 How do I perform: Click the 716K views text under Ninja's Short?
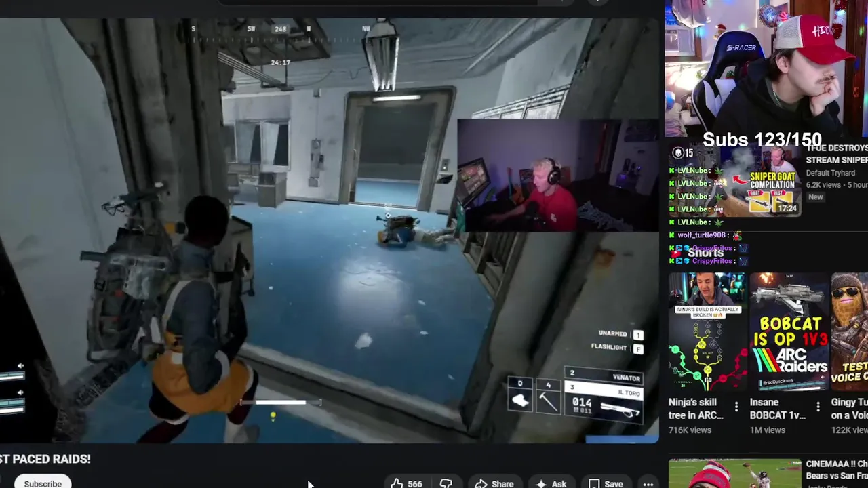tap(690, 430)
